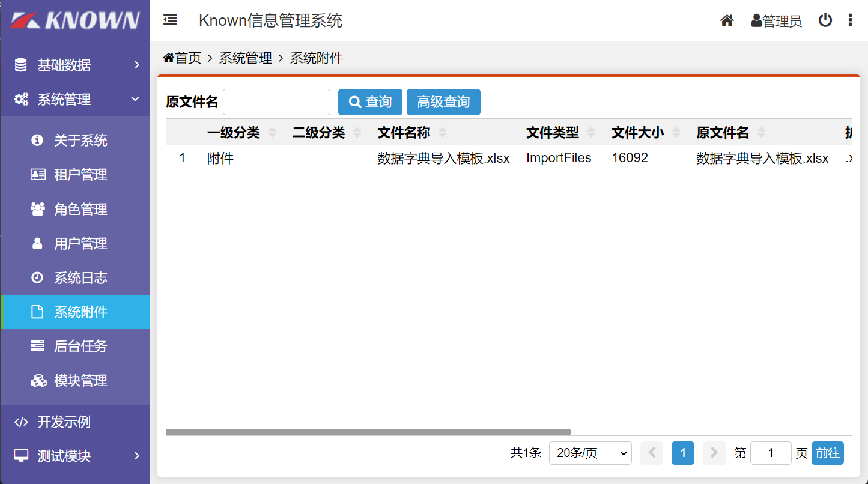Expand the 基础数据 menu chevron
The image size is (868, 484).
point(137,65)
